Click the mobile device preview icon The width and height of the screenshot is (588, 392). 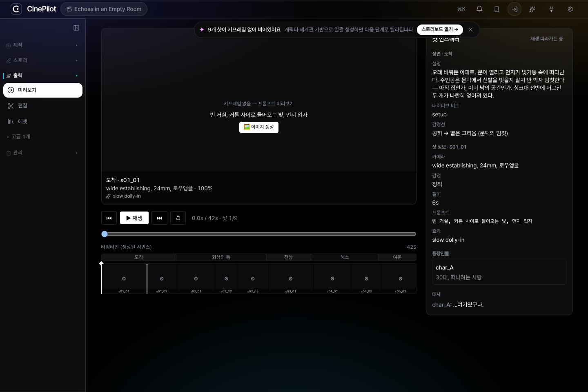[x=497, y=9]
